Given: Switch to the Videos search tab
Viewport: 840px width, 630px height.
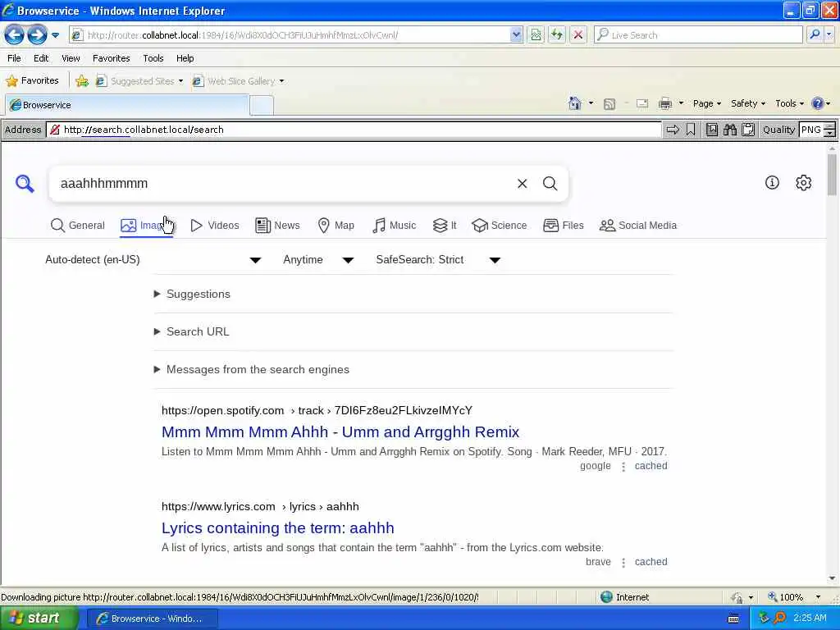Looking at the screenshot, I should click(x=215, y=226).
